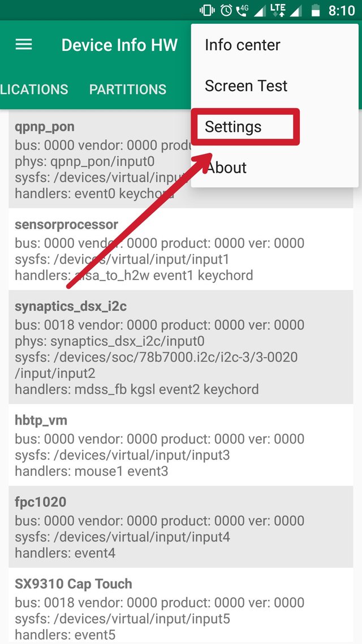Select the qpnp_pon input device entry
This screenshot has height=644, width=362.
96,160
